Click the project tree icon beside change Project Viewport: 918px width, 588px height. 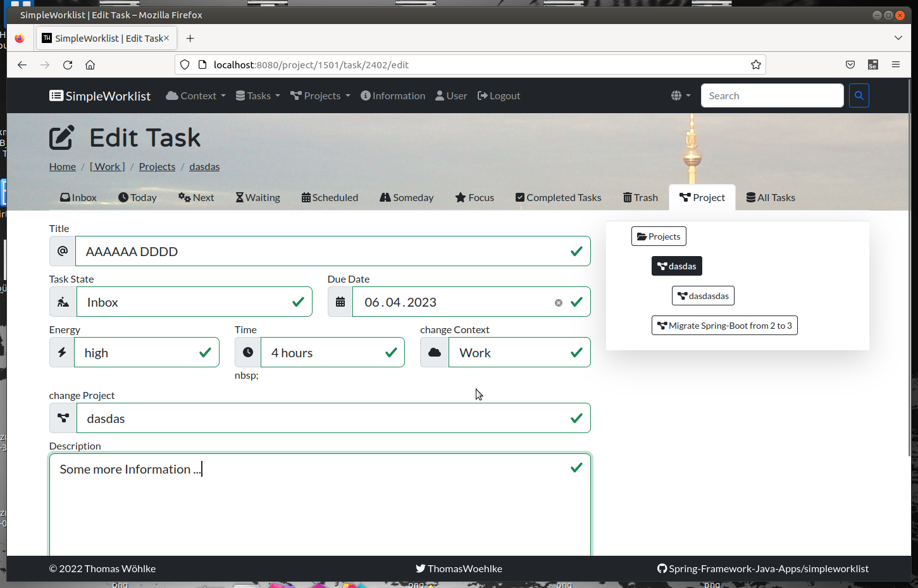pyautogui.click(x=63, y=418)
